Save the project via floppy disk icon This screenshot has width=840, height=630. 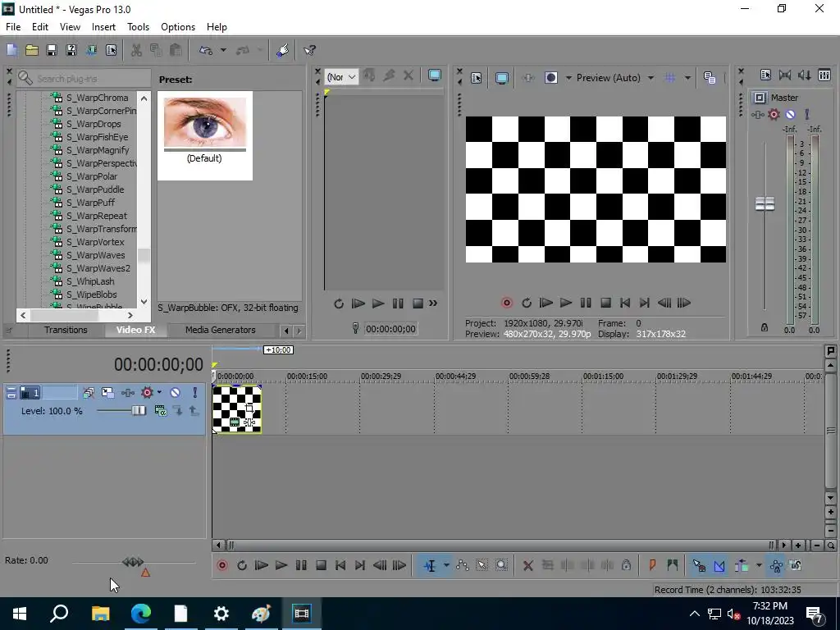pos(52,50)
